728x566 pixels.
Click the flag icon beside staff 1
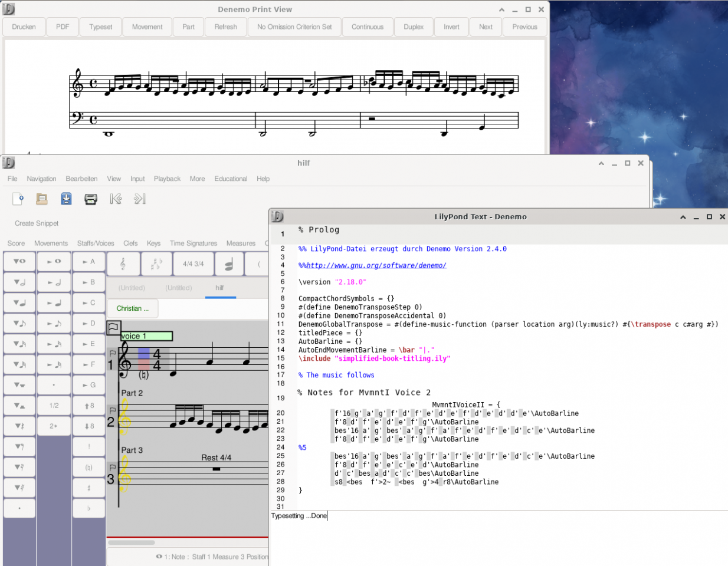click(x=113, y=353)
